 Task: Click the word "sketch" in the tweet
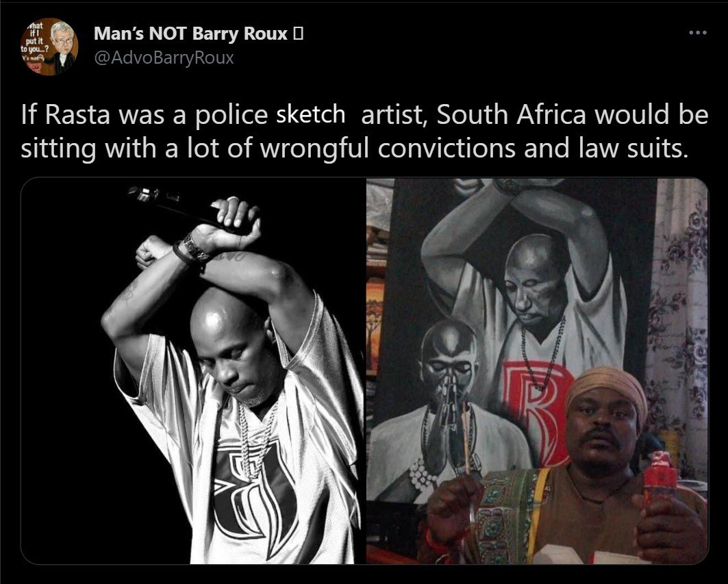pyautogui.click(x=311, y=114)
